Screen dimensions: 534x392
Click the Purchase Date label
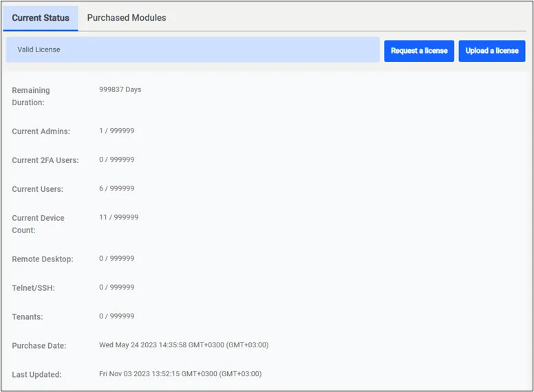pyautogui.click(x=39, y=346)
